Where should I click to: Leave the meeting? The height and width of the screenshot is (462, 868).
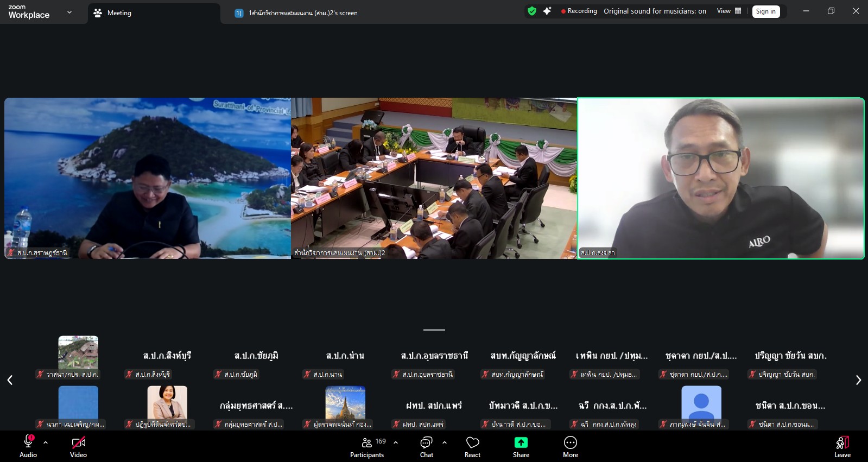point(842,447)
